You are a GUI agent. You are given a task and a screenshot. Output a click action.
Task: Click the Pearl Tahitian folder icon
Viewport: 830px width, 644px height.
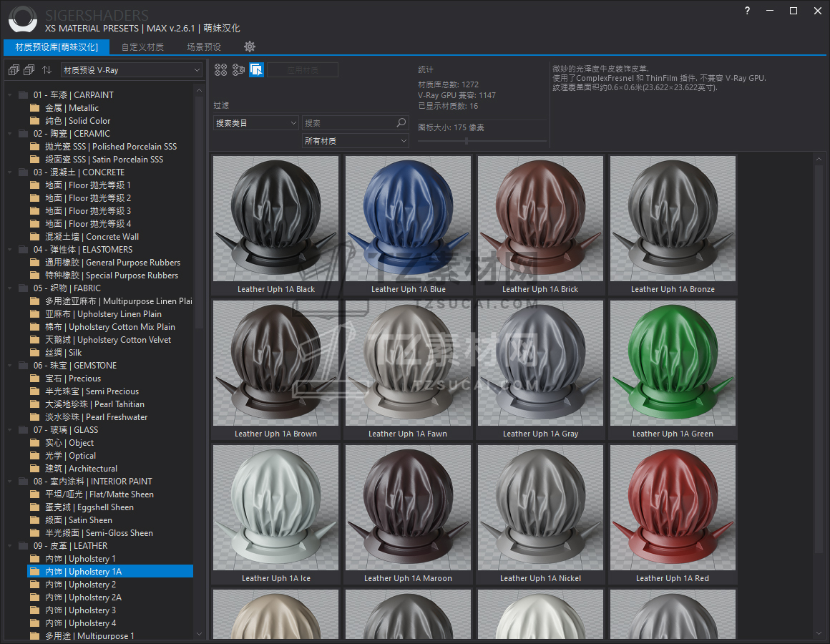coord(35,404)
